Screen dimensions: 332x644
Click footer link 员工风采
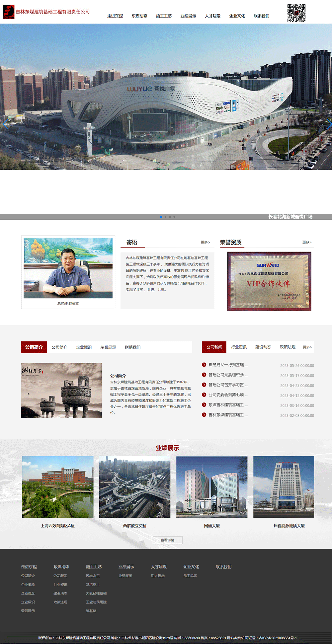coord(190,576)
